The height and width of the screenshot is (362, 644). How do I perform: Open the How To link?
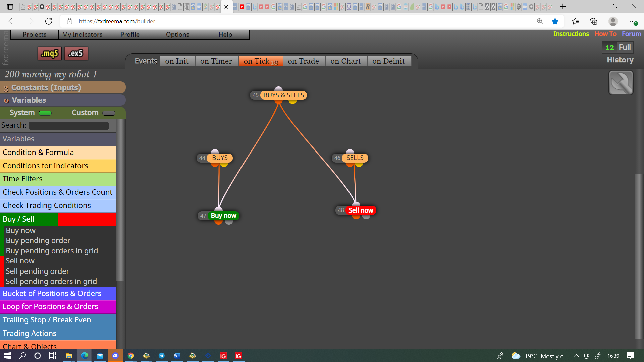click(x=605, y=34)
